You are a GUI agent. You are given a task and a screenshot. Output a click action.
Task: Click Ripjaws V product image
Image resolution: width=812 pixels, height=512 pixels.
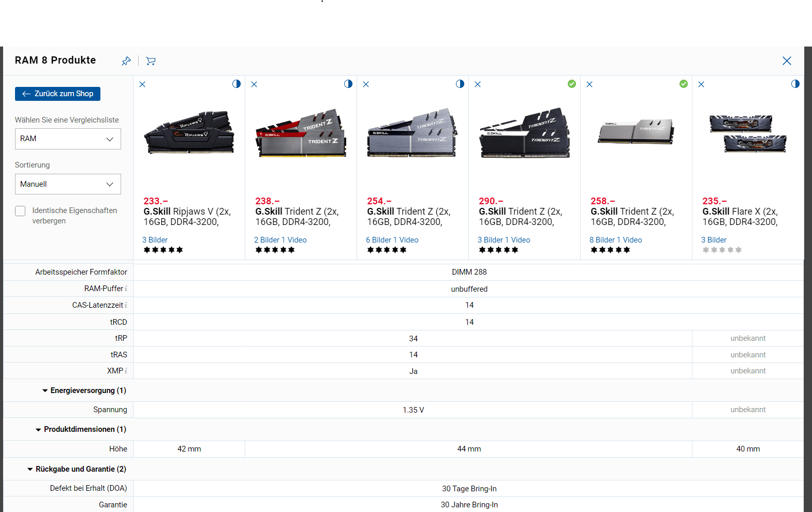[x=189, y=132]
